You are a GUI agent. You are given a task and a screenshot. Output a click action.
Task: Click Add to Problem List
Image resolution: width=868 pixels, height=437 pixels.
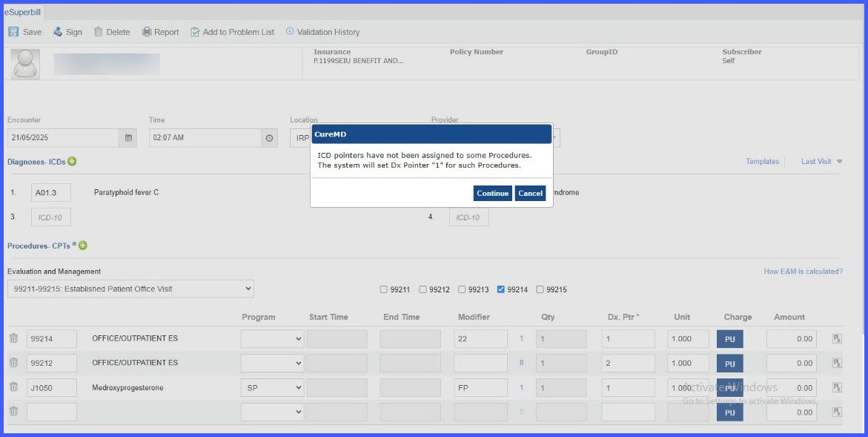(x=233, y=32)
